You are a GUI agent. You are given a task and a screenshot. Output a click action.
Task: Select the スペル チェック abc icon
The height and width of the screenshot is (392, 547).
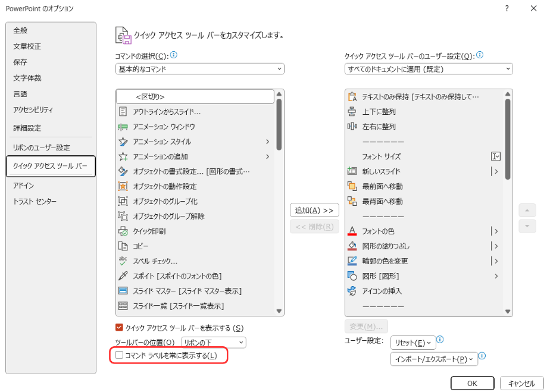pyautogui.click(x=123, y=261)
